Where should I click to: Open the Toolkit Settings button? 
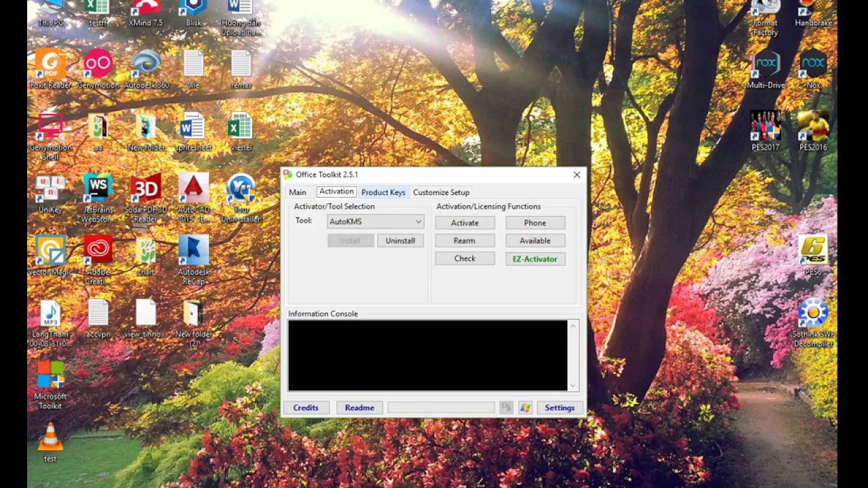(x=559, y=407)
